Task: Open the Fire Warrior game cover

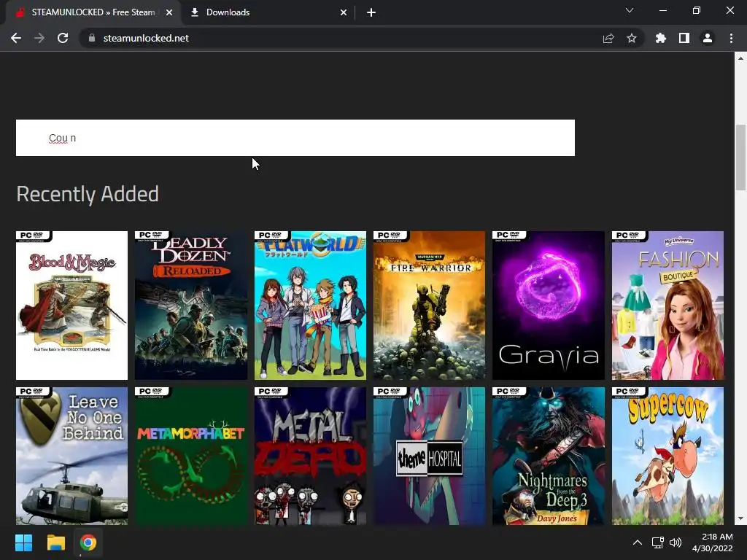Action: (429, 306)
